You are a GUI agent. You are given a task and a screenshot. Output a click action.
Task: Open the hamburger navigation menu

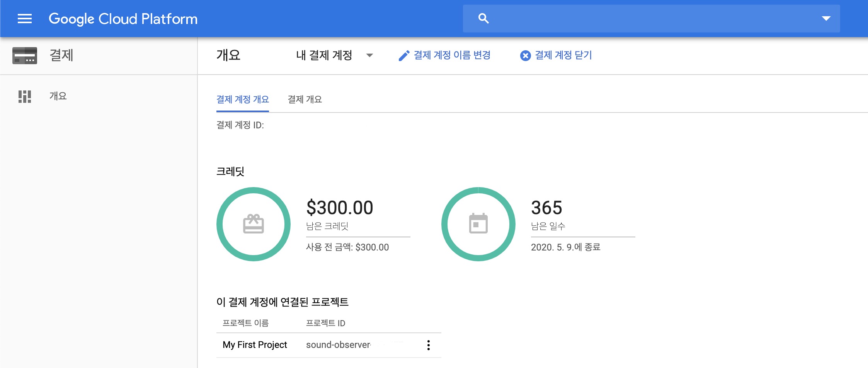tap(25, 19)
